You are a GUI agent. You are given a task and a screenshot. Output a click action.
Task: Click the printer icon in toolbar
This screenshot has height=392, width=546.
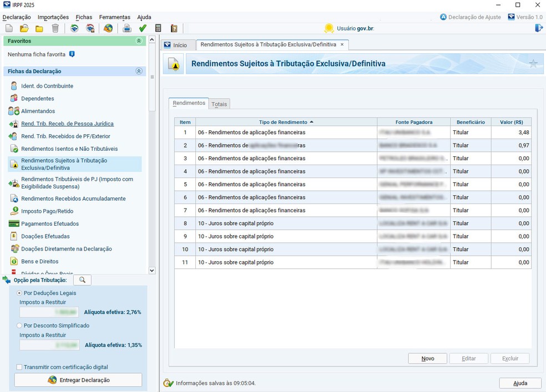[x=127, y=28]
